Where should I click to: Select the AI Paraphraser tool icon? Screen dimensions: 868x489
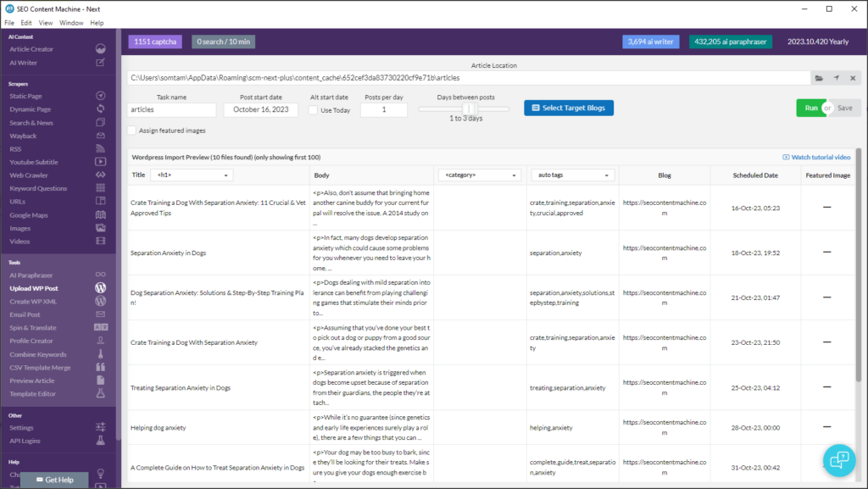(x=100, y=274)
